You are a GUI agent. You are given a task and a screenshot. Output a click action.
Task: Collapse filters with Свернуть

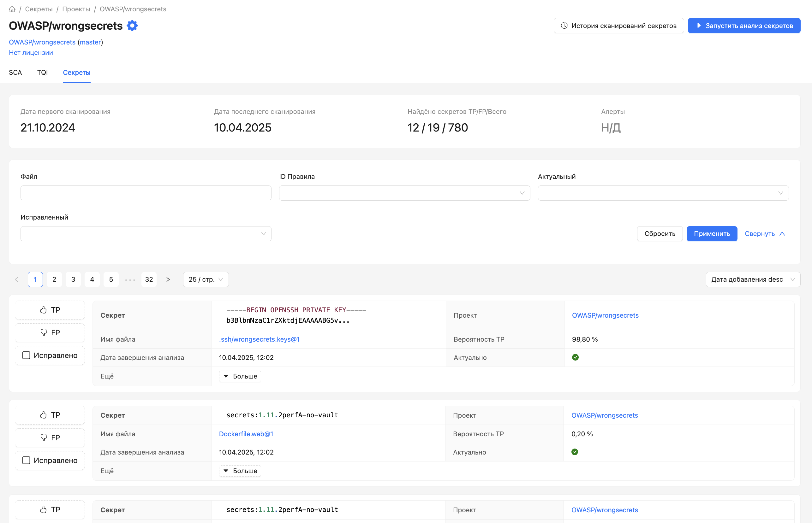(765, 234)
